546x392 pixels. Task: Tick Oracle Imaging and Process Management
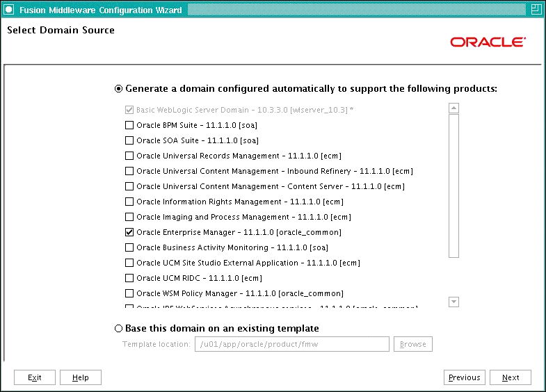129,217
